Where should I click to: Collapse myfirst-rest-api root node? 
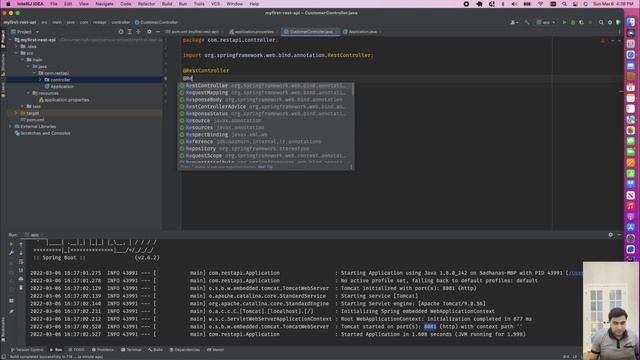[11, 40]
